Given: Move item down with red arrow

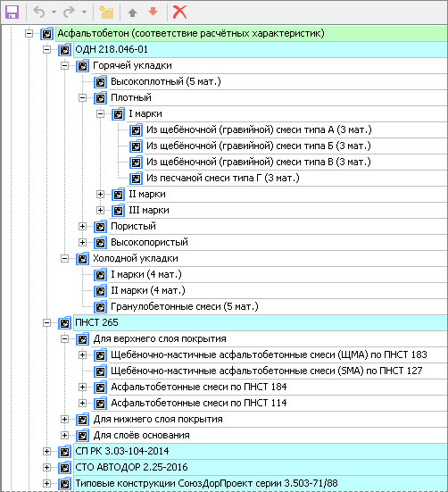Looking at the screenshot, I should tap(153, 12).
